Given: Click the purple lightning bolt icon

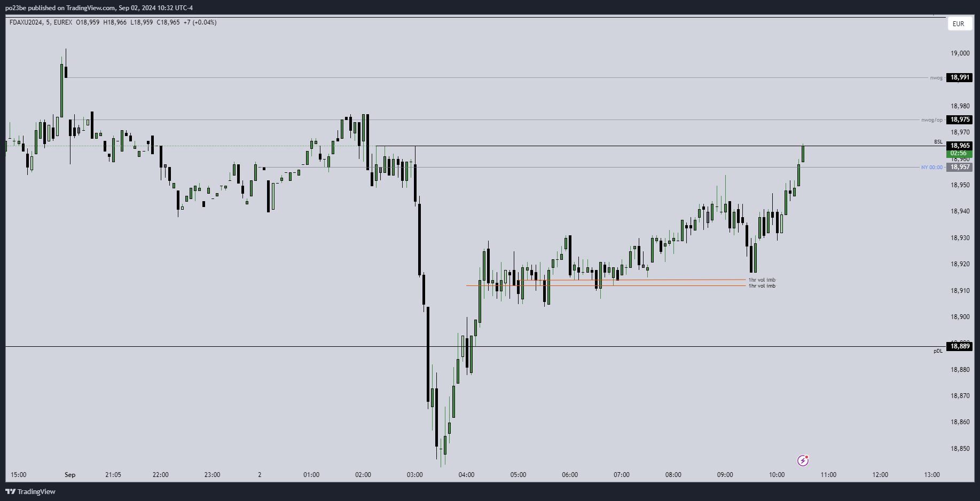Looking at the screenshot, I should coord(803,460).
